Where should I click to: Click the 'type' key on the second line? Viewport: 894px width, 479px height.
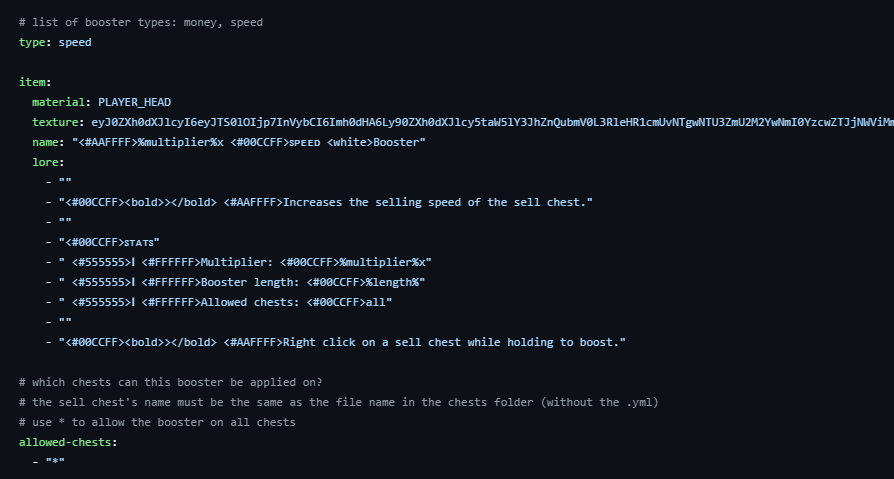click(x=32, y=42)
